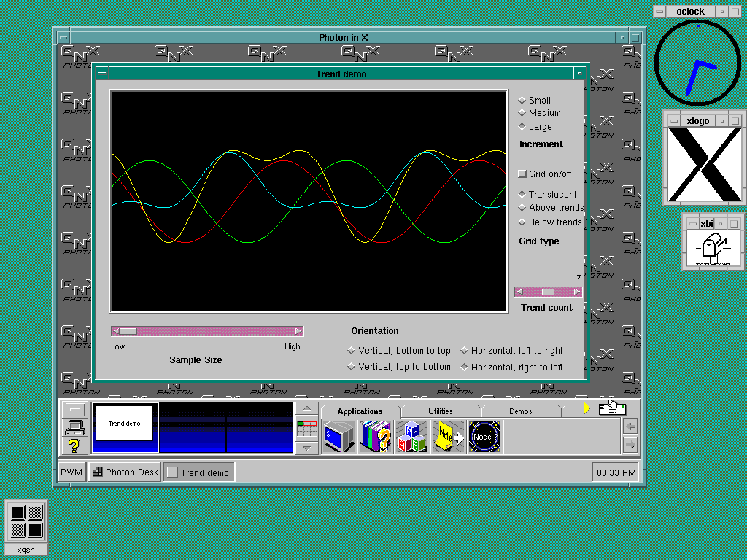Click the colored blocks application icon
This screenshot has height=560, width=747.
(412, 437)
